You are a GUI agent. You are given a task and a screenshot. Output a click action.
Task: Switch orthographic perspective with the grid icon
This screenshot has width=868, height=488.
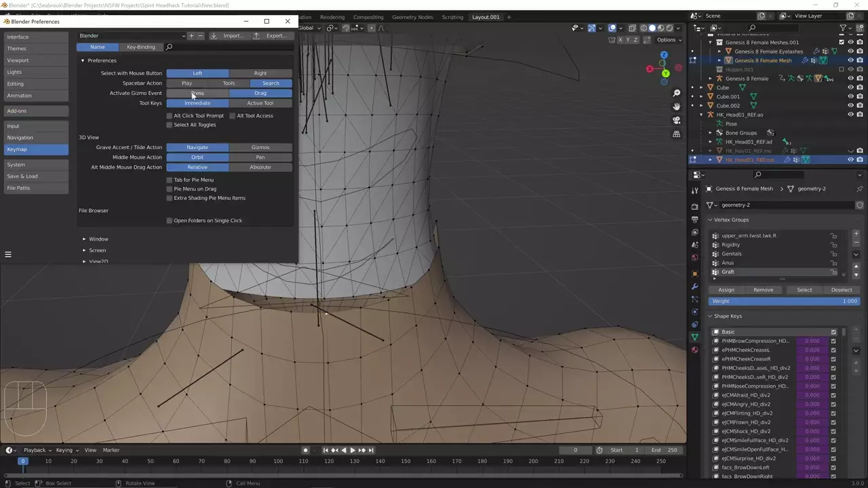point(676,134)
